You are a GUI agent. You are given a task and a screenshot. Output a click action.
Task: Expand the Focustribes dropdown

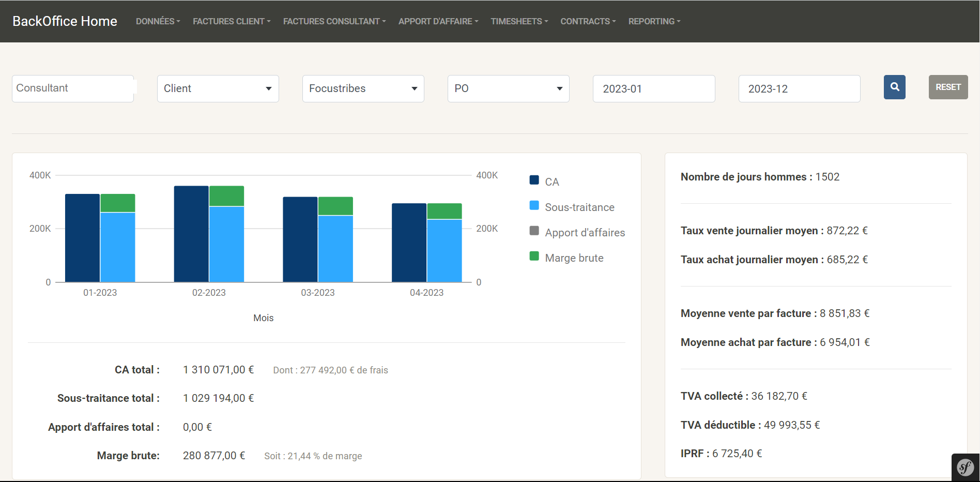363,88
